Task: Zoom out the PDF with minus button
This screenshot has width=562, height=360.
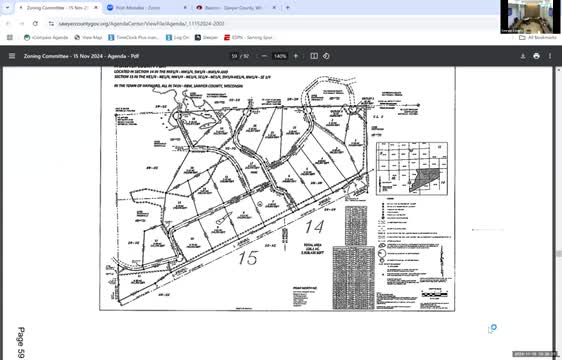Action: pos(265,56)
